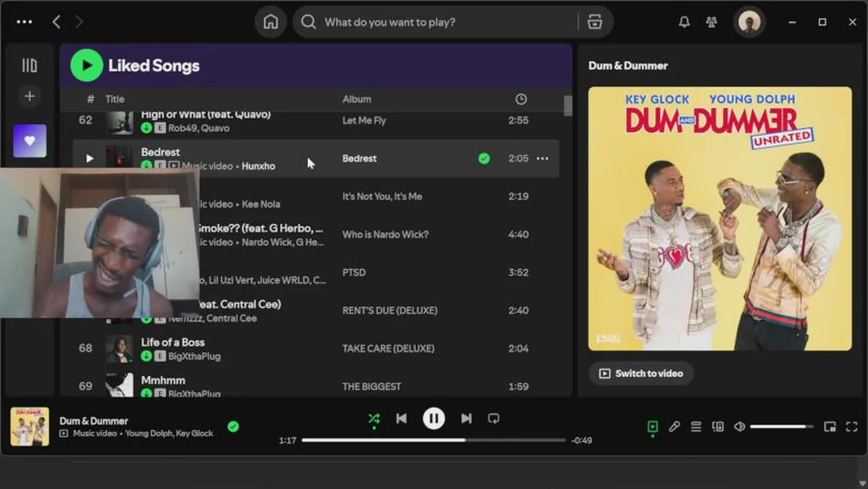Open the Hunxho artist link
The image size is (868, 489).
(x=259, y=166)
